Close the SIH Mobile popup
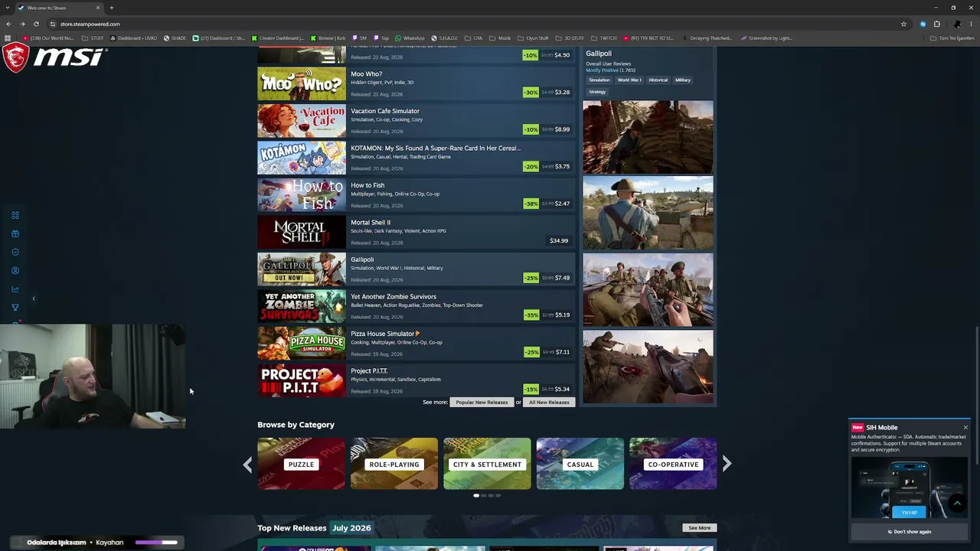980x551 pixels. click(x=965, y=428)
